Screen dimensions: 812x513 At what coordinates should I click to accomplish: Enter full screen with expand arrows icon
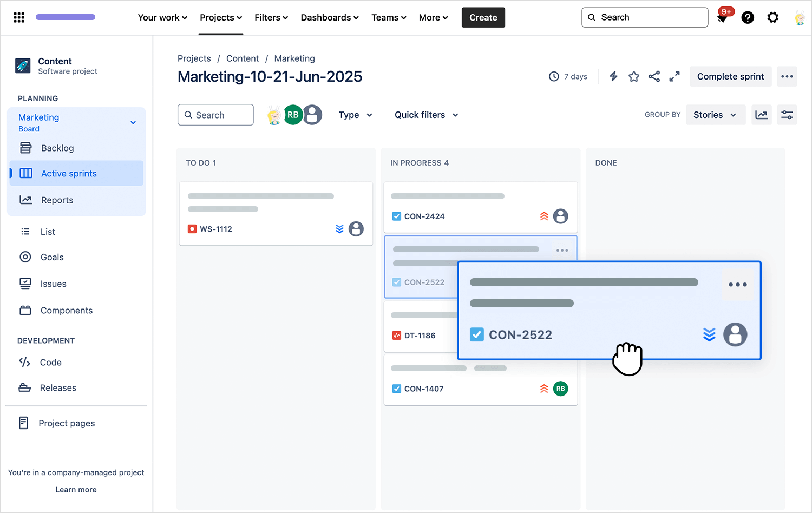pos(675,76)
